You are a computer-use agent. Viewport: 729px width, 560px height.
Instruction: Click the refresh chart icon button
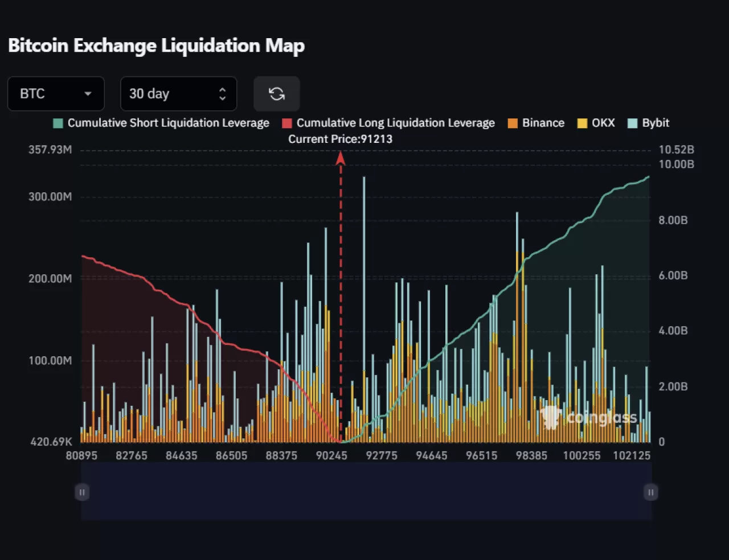click(277, 94)
